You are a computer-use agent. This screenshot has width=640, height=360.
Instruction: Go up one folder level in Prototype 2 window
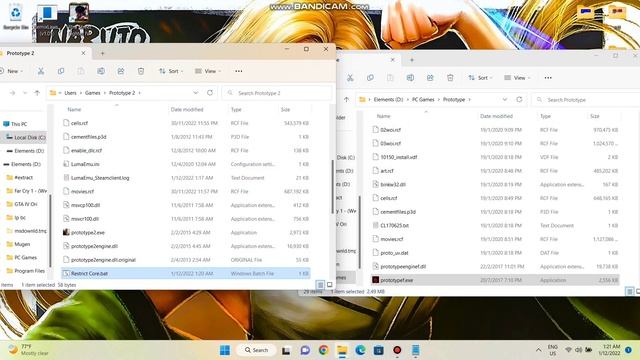37,93
